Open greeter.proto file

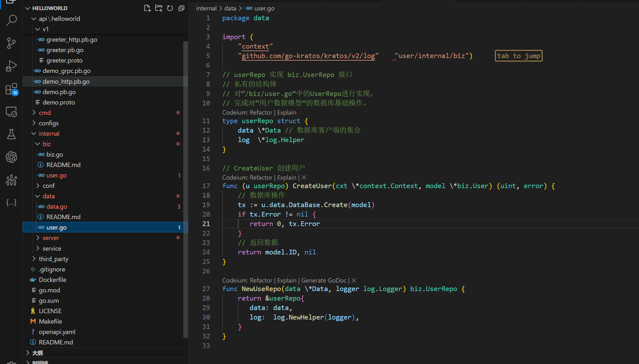click(x=105, y=60)
